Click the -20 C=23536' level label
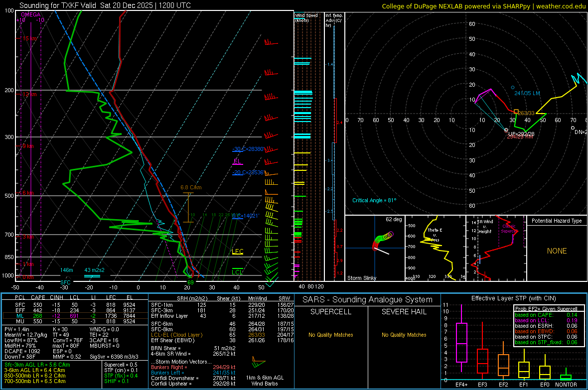 click(x=248, y=172)
